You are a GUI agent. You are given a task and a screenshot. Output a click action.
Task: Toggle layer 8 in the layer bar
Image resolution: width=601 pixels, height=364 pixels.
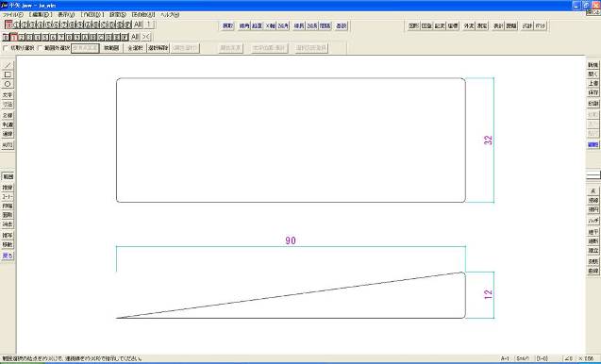click(x=69, y=37)
